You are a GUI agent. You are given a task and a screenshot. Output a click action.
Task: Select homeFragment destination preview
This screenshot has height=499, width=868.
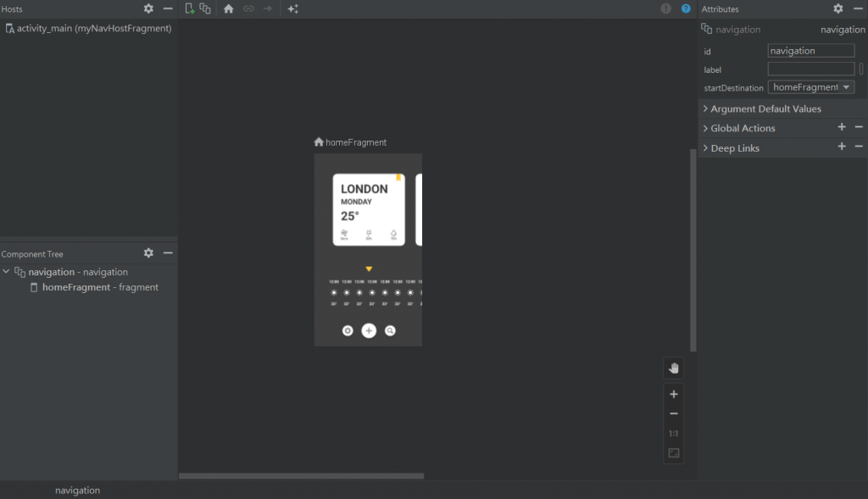coord(368,250)
